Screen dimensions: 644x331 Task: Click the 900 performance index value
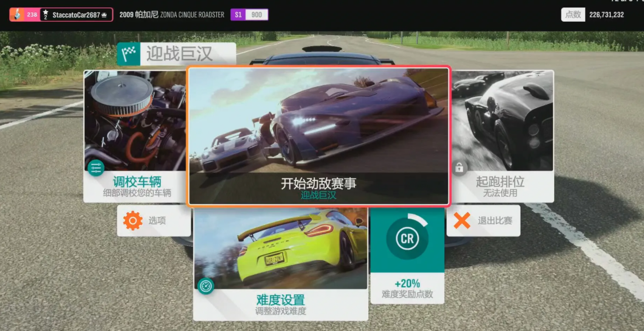256,15
